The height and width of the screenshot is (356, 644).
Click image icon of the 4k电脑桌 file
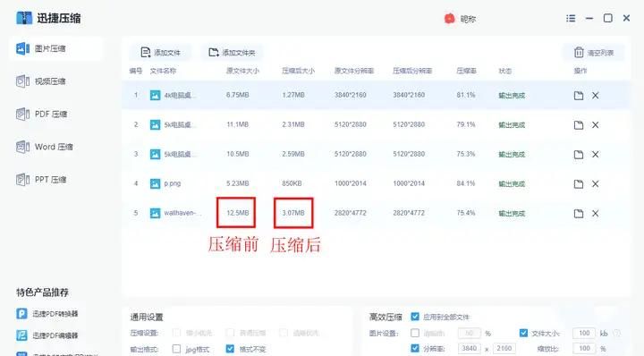pyautogui.click(x=155, y=96)
